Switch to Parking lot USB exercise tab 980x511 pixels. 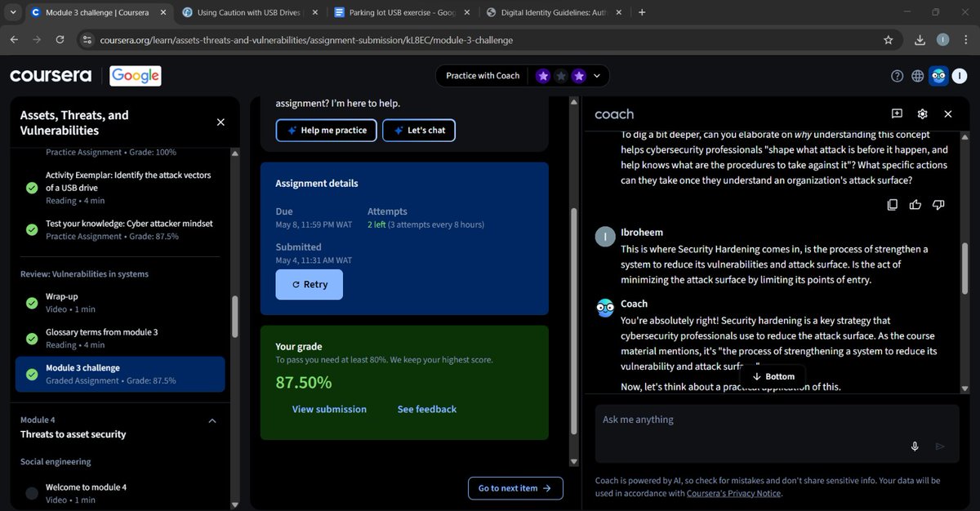coord(401,12)
